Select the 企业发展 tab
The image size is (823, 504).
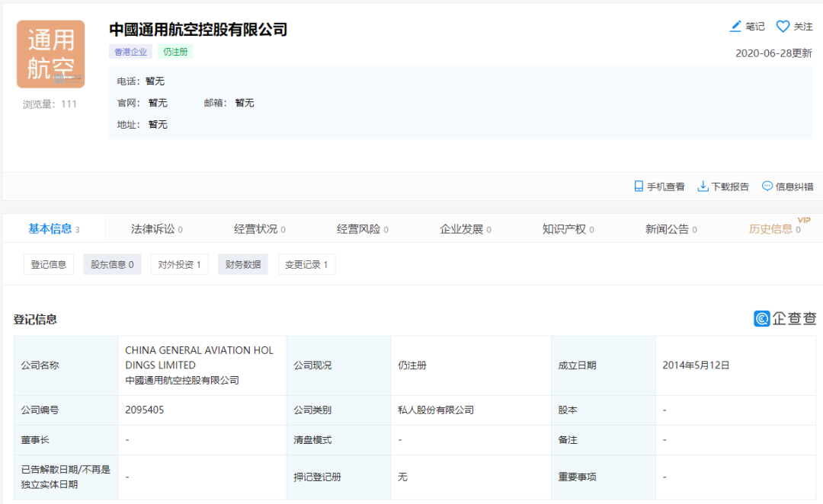point(465,228)
